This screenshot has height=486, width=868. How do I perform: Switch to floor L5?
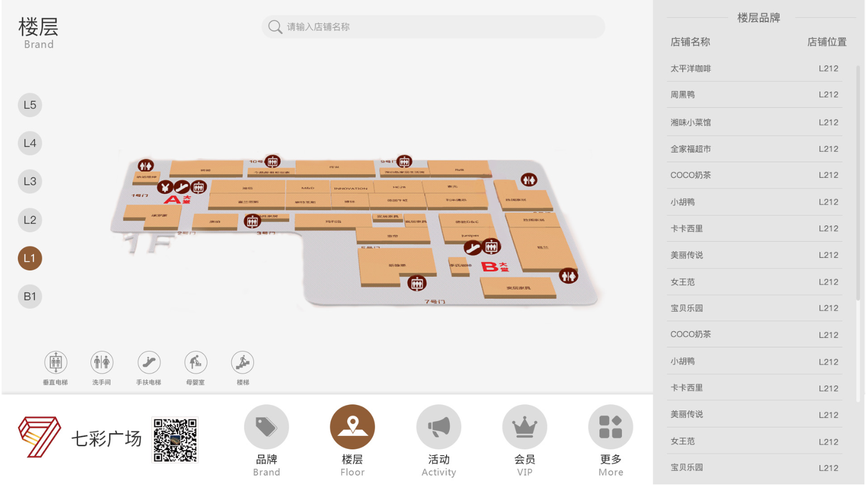[x=30, y=105]
